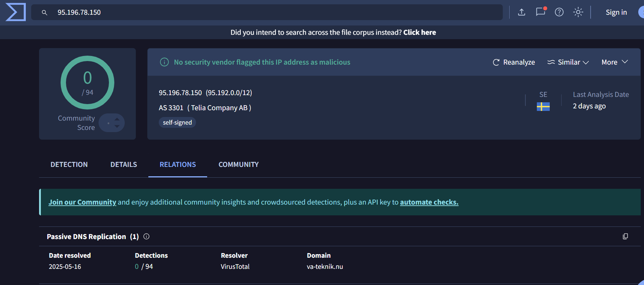This screenshot has width=644, height=285.
Task: Click the search magnifier icon
Action: (44, 13)
